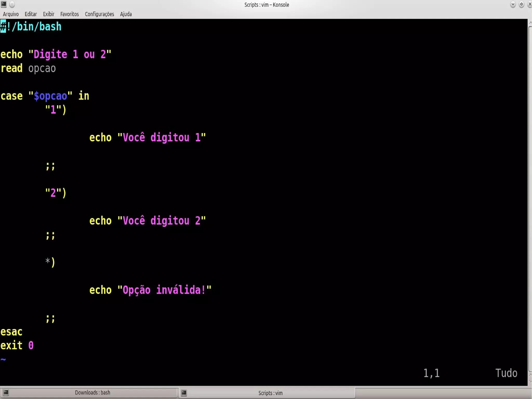
Task: Click the Konsole window menu icon
Action: point(4,4)
